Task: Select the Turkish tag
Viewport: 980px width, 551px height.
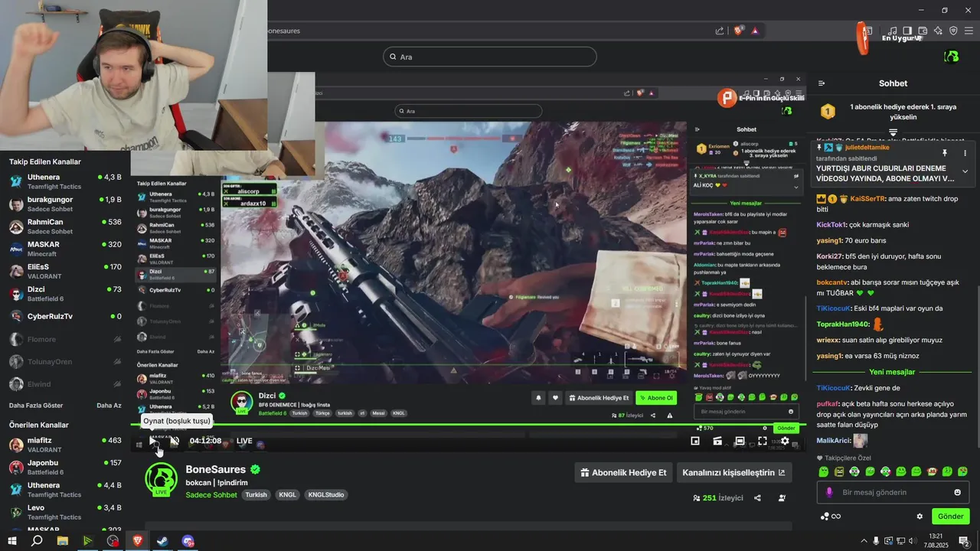Action: tap(256, 495)
